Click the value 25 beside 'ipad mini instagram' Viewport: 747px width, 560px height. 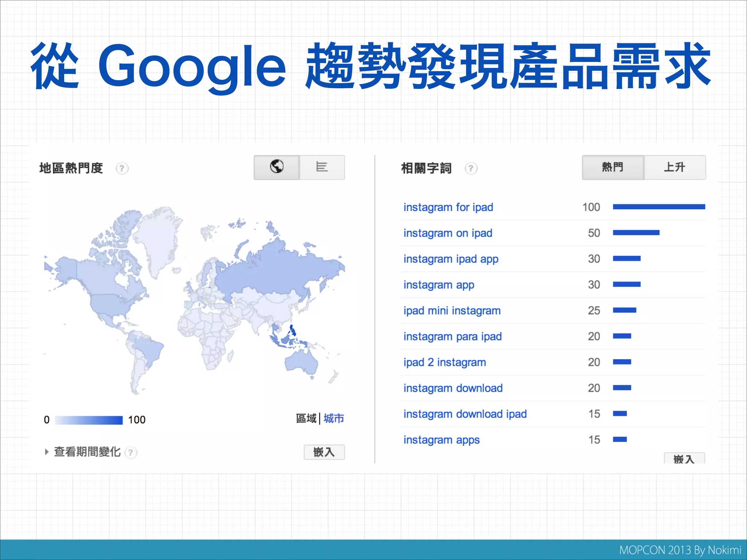coord(594,311)
